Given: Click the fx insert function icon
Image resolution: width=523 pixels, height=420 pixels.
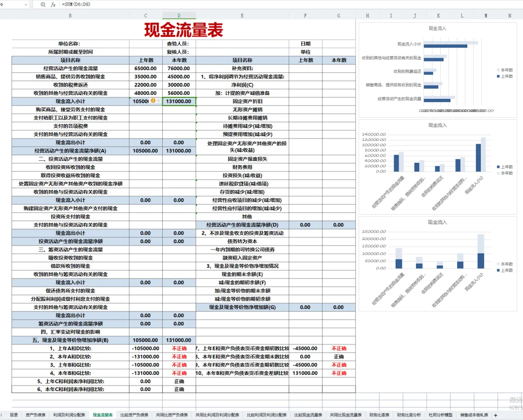Looking at the screenshot, I should click(x=53, y=5).
